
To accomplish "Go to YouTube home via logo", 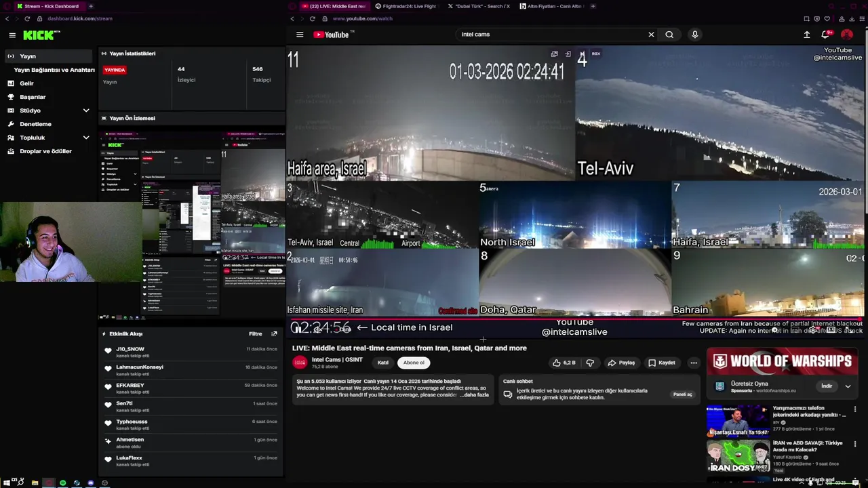I will (x=331, y=35).
